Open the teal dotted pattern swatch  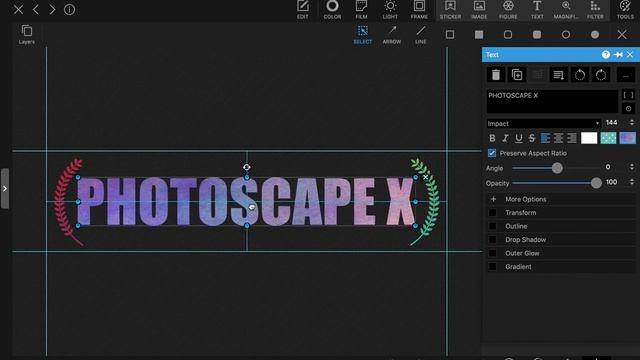tap(608, 138)
